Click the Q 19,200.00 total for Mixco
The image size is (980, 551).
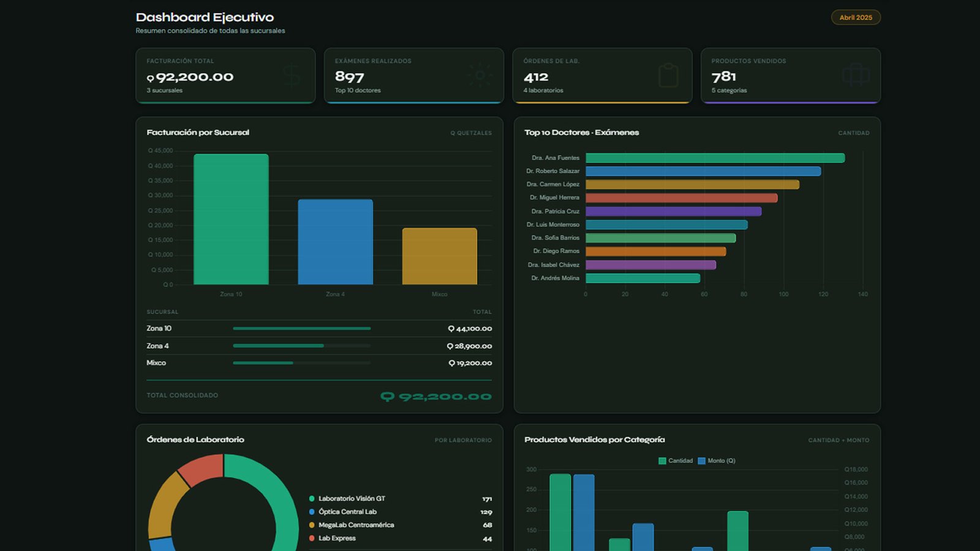(470, 363)
